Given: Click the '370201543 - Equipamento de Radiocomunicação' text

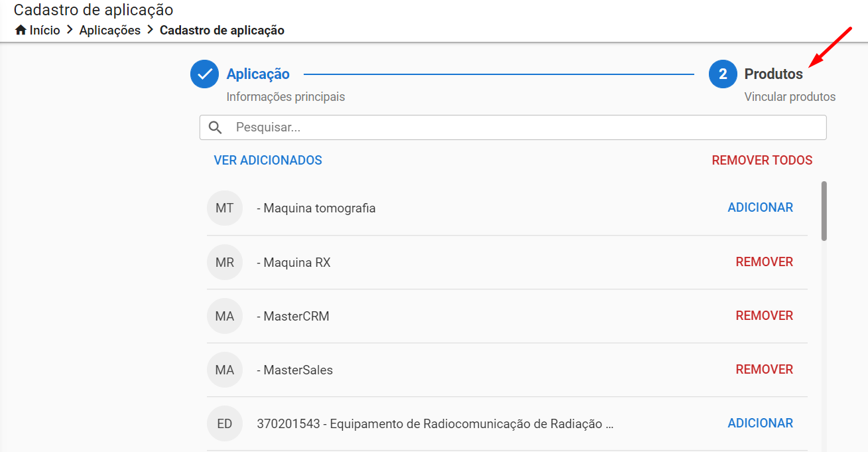Looking at the screenshot, I should 435,424.
